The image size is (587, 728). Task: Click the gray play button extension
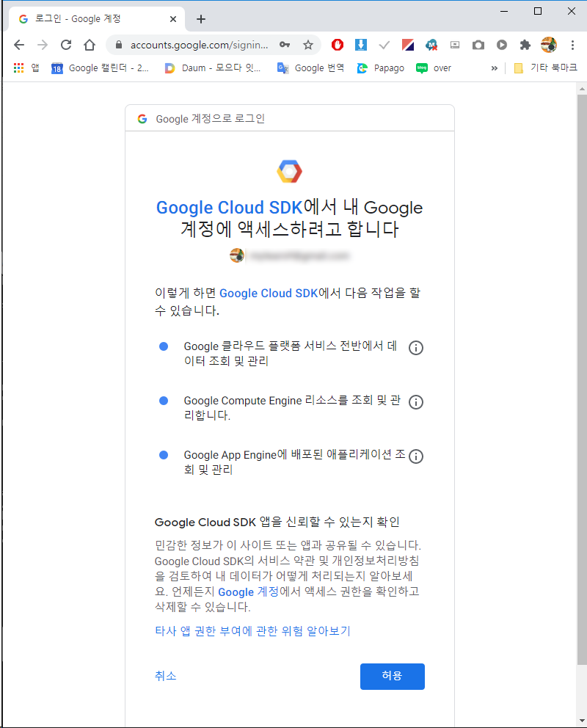coord(502,45)
